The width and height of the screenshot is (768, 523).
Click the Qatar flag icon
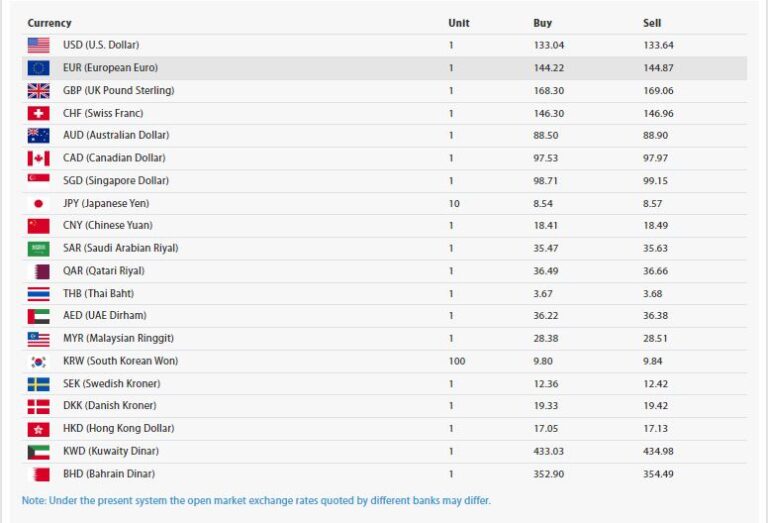[x=38, y=271]
